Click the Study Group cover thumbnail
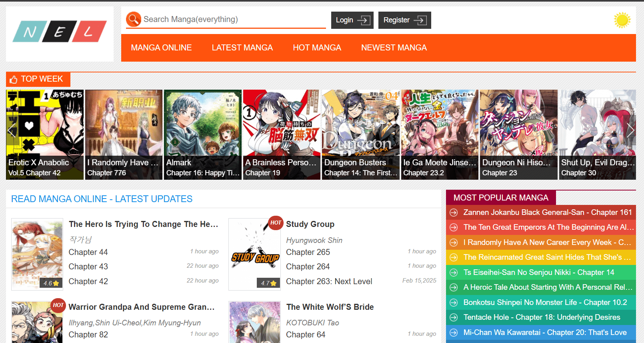Screen dimensions: 644x343 tap(254, 254)
